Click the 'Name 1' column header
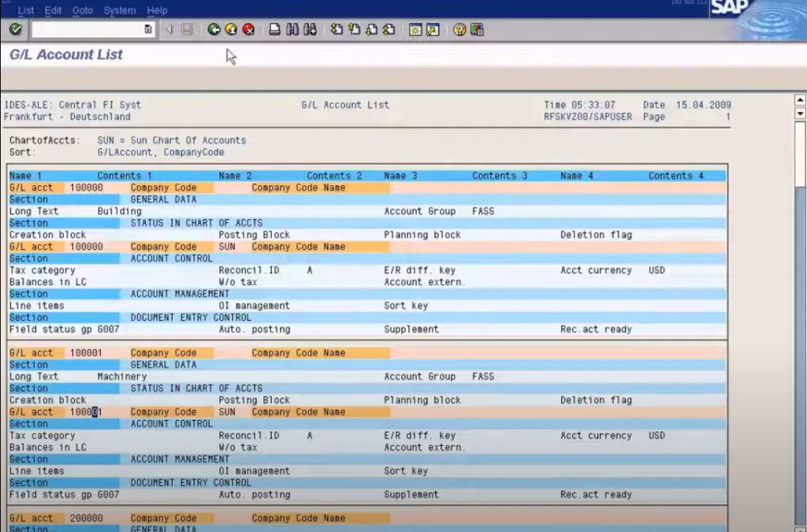The width and height of the screenshot is (807, 532). (25, 176)
